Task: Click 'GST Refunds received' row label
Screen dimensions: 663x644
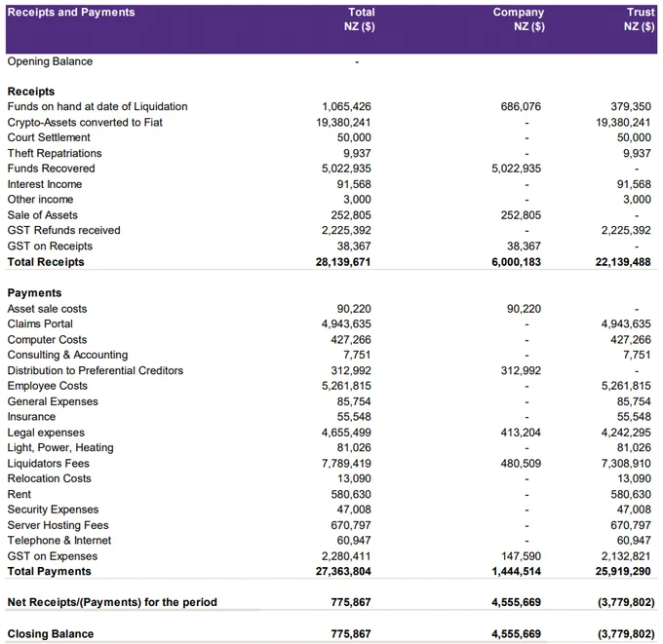Action: coord(63,230)
